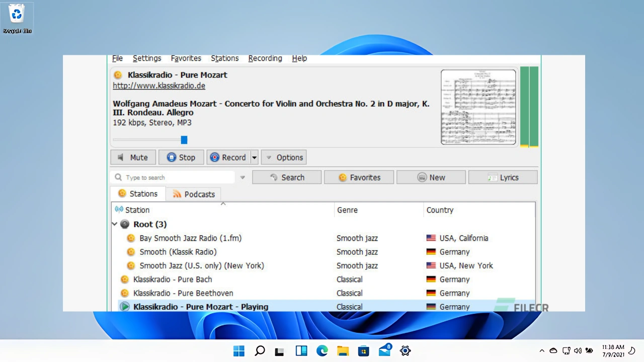Open the Stations menu

point(224,58)
